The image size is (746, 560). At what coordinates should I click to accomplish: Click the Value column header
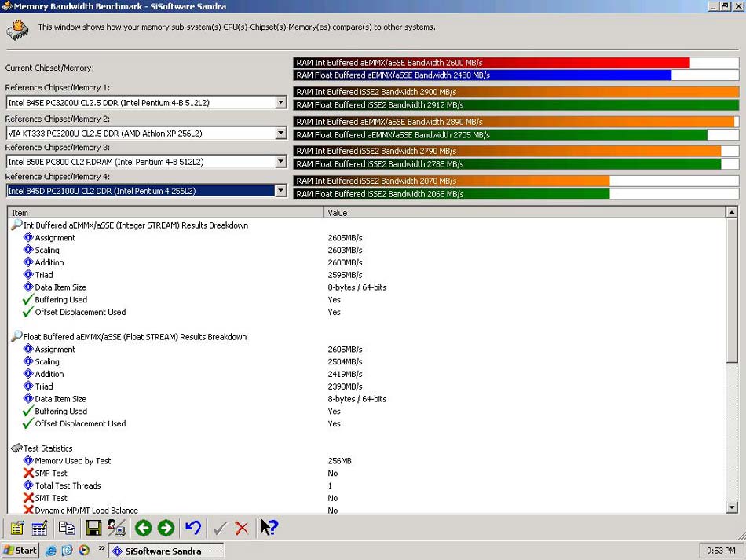(525, 213)
